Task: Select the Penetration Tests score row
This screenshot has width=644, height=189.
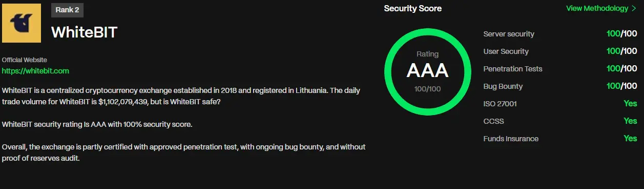Action: click(560, 69)
